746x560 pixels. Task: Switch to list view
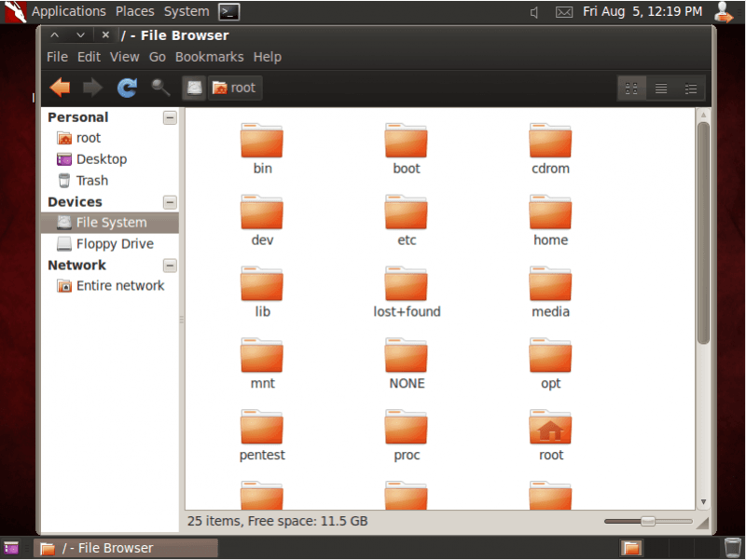tap(661, 89)
